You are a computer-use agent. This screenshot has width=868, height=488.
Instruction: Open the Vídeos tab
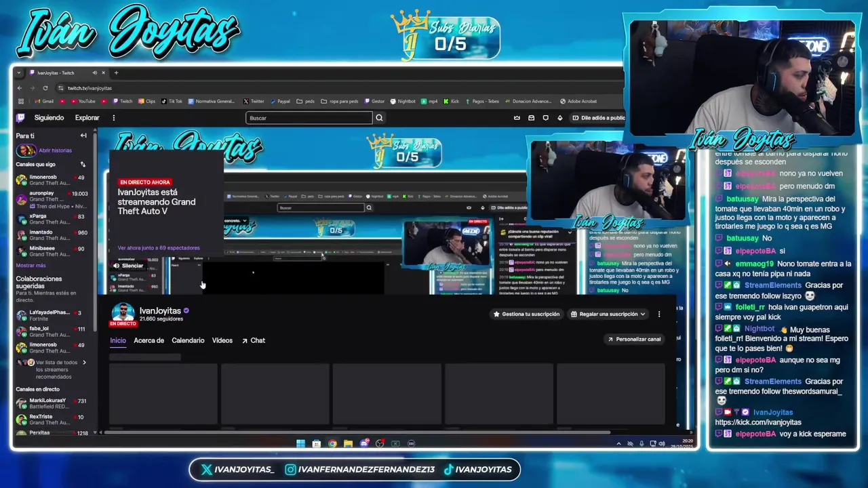[222, 340]
